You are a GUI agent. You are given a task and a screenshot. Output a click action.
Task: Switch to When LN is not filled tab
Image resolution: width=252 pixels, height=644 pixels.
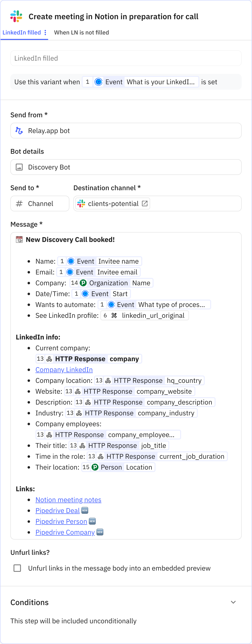81,33
